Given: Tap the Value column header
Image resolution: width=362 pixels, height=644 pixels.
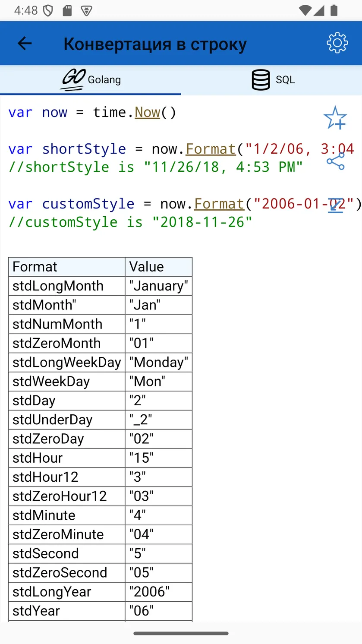Looking at the screenshot, I should [x=159, y=267].
